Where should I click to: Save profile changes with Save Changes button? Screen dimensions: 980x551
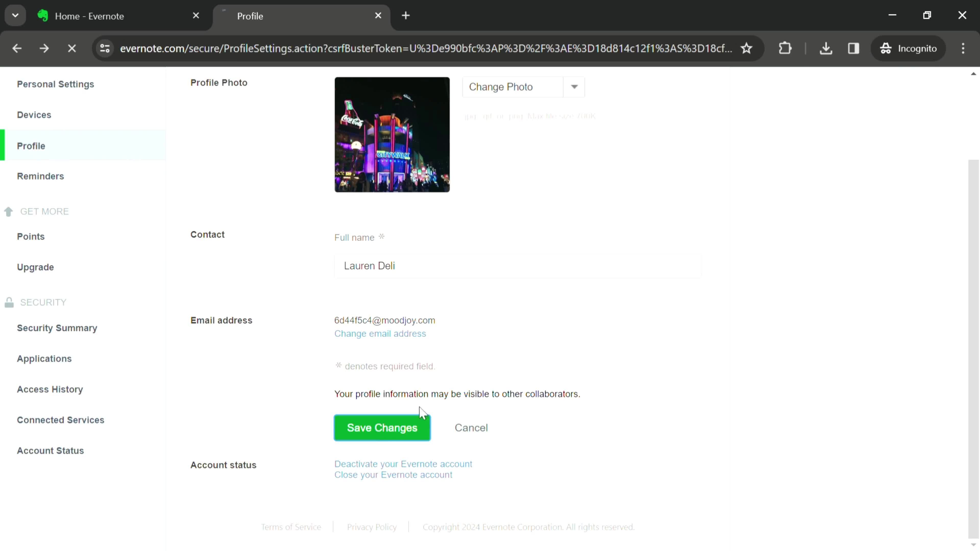coord(382,427)
